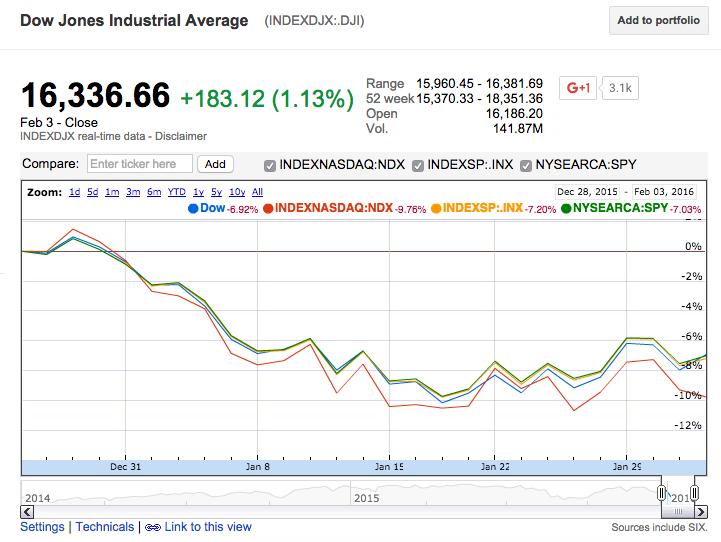
Task: Select the Dow legend label
Action: tap(212, 208)
